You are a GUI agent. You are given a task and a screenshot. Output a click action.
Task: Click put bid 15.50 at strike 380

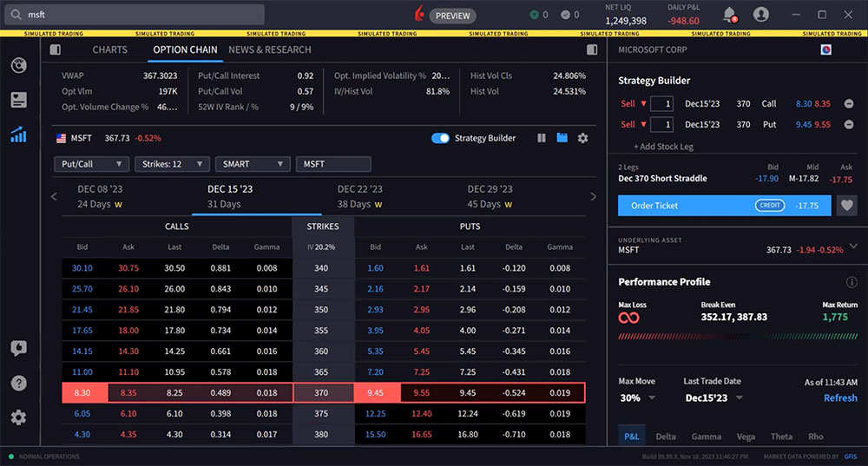[375, 435]
